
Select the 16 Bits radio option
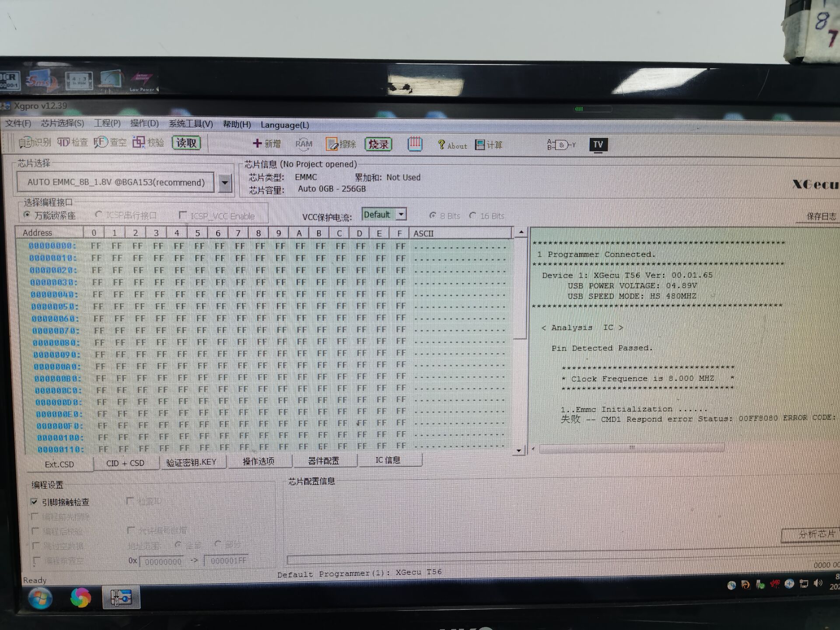point(472,216)
